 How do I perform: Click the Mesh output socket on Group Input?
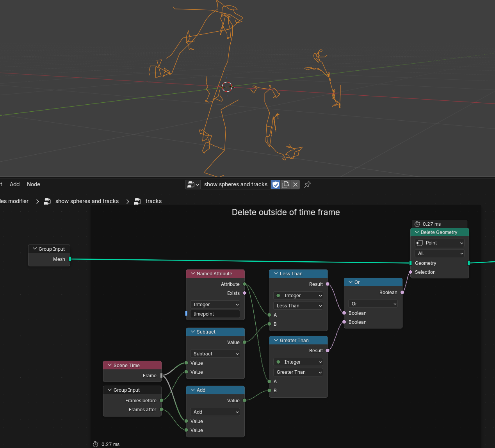(70, 259)
